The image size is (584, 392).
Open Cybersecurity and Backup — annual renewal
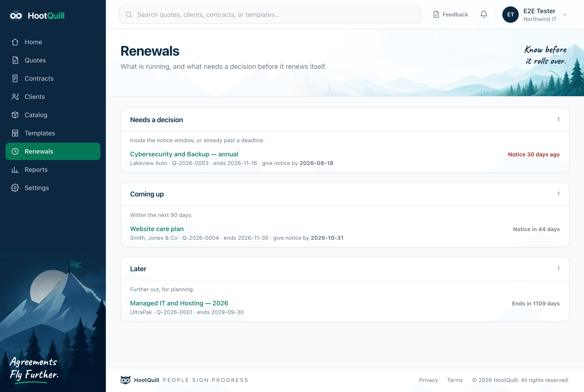pyautogui.click(x=184, y=154)
